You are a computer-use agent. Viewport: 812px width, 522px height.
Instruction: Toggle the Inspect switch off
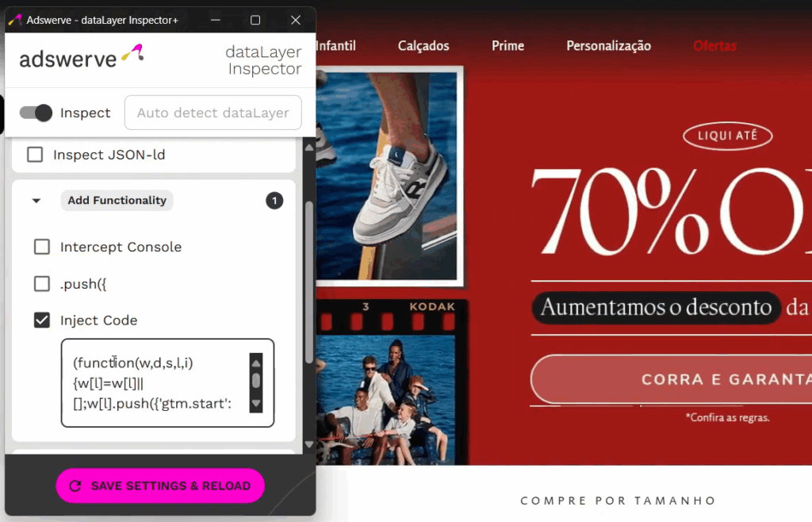[x=36, y=113]
